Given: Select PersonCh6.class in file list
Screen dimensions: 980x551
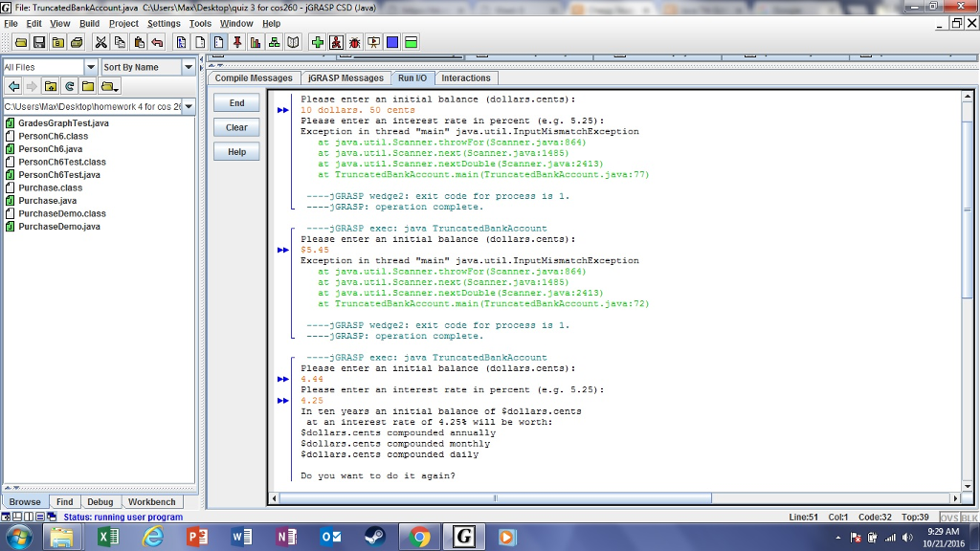Looking at the screenshot, I should (x=47, y=136).
